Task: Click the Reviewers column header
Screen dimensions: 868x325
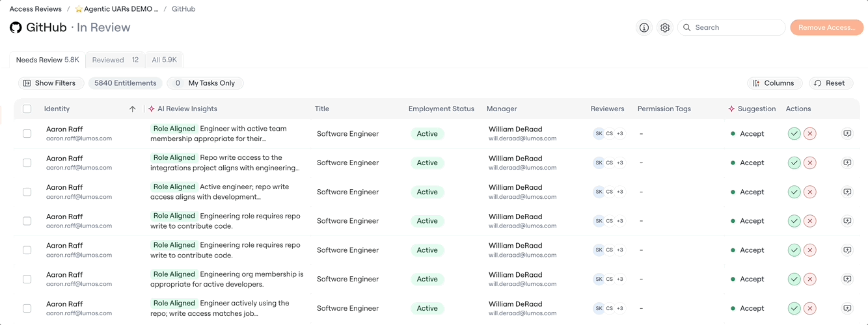Action: pos(607,109)
